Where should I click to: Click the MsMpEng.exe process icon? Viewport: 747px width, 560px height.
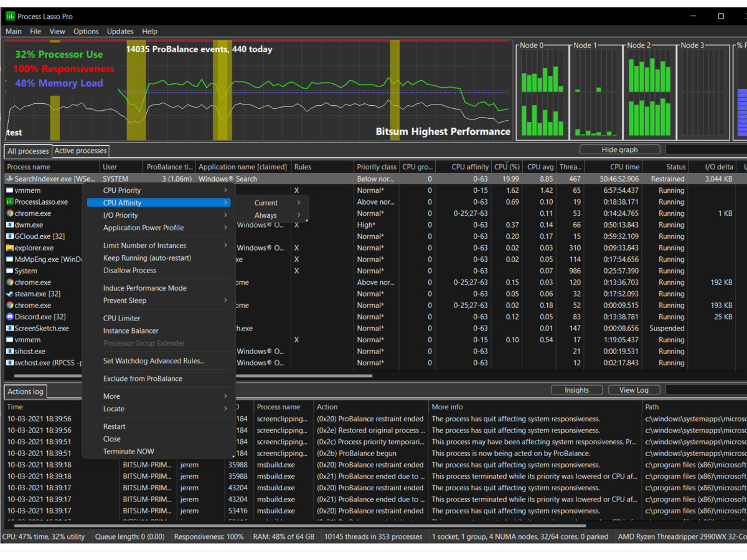[x=9, y=259]
